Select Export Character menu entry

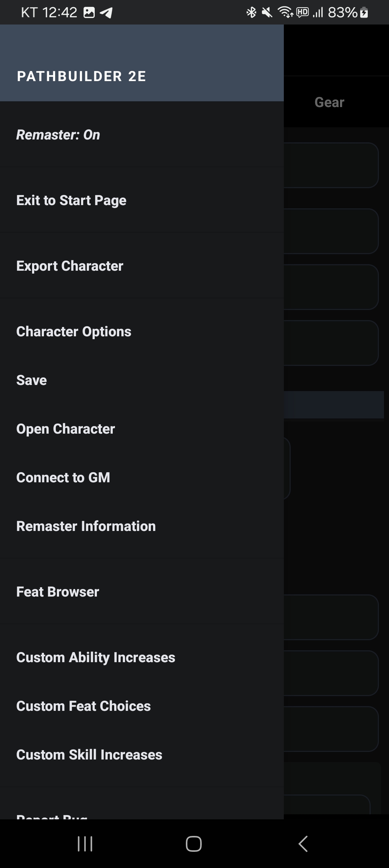[70, 266]
